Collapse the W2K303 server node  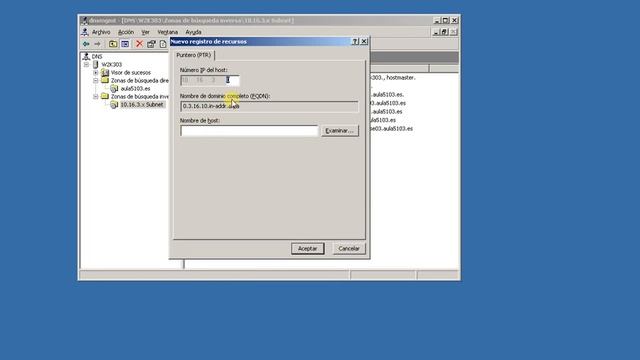coord(87,64)
